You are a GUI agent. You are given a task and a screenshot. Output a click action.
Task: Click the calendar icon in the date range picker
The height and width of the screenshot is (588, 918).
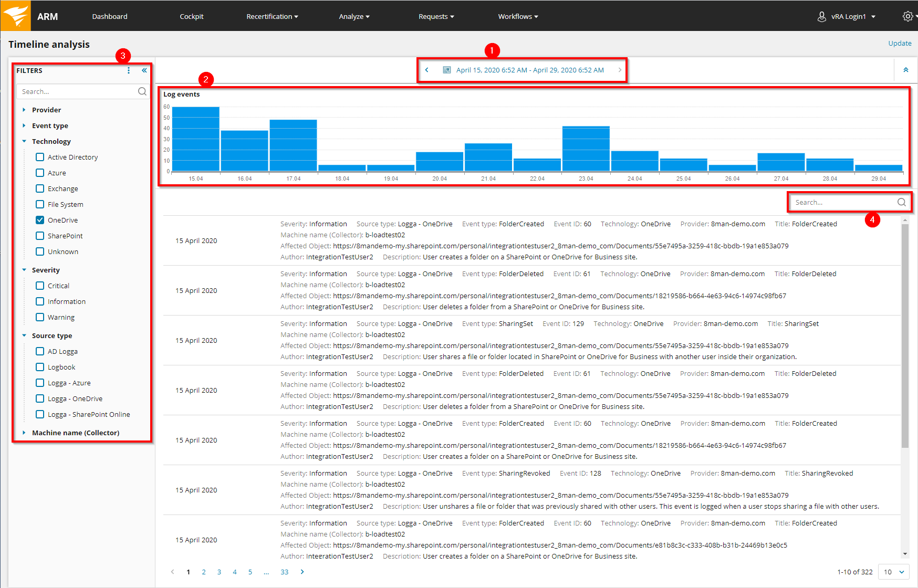[446, 69]
